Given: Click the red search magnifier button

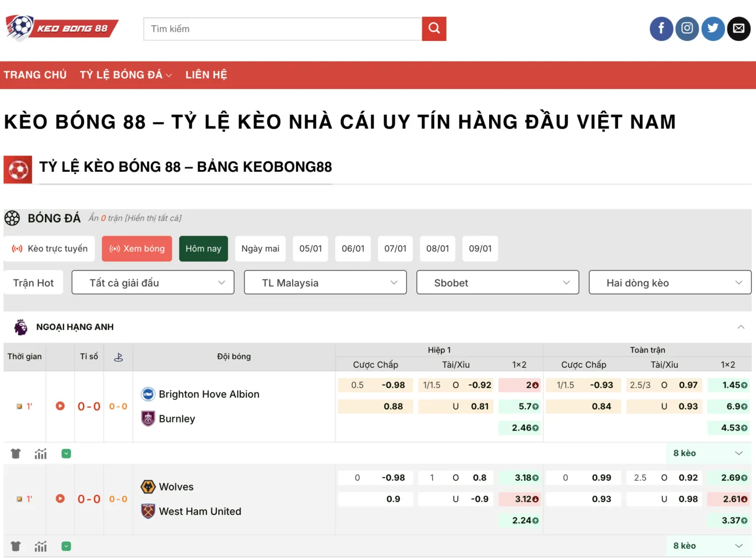Looking at the screenshot, I should click(x=434, y=29).
